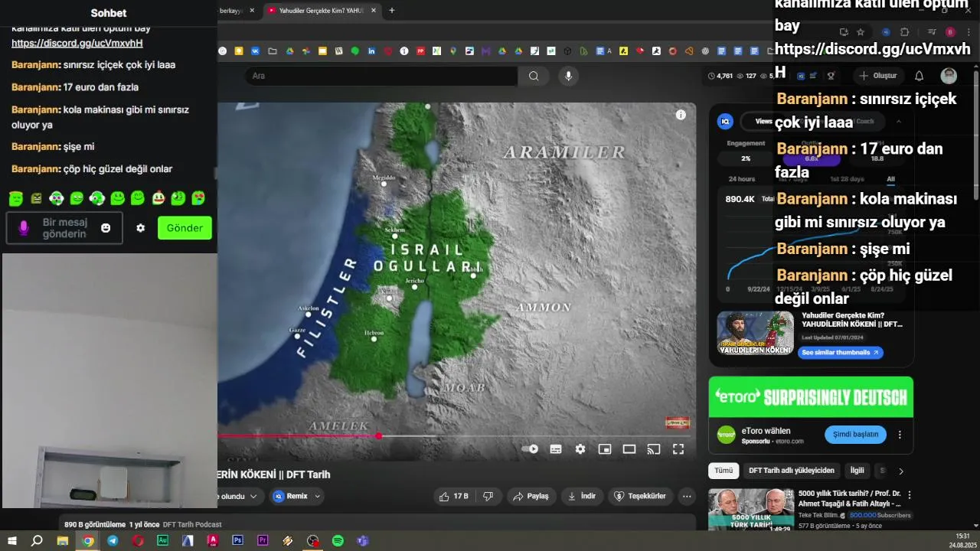Open Adobe Audition from the taskbar
The width and height of the screenshot is (980, 551).
pos(162,540)
